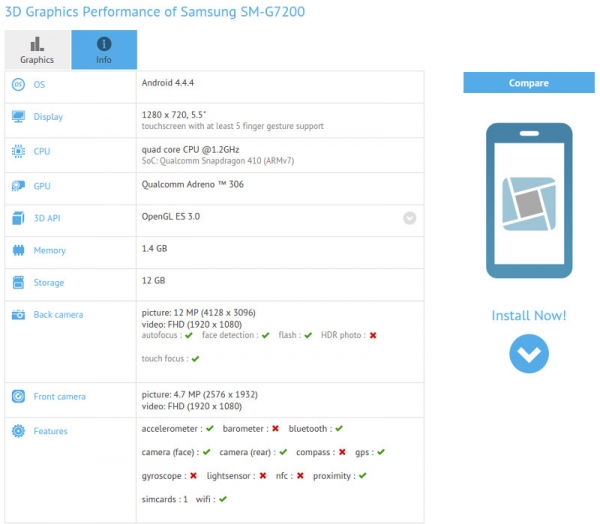Click the '12 GB' storage value
Image resolution: width=600 pixels, height=524 pixels.
[153, 281]
